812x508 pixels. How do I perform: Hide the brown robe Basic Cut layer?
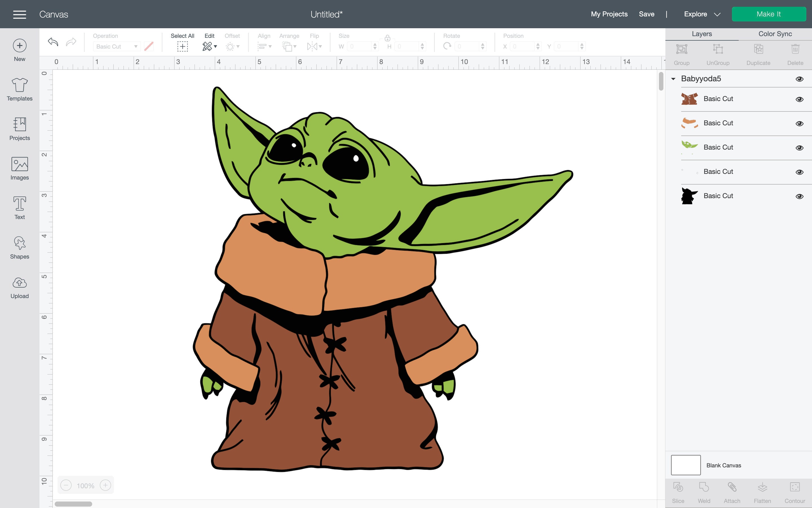(799, 99)
